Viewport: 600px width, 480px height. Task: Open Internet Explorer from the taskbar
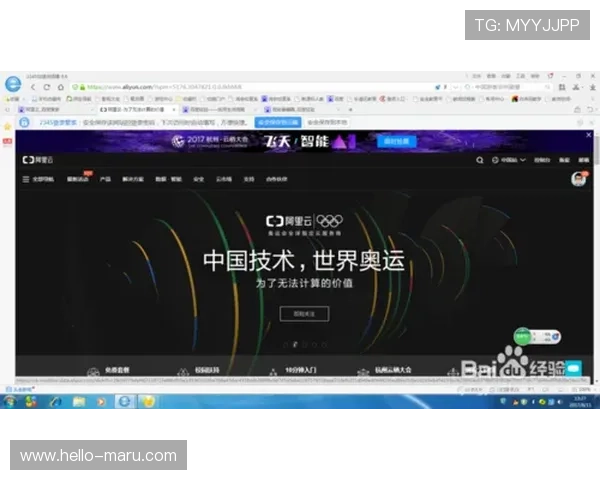click(56, 402)
